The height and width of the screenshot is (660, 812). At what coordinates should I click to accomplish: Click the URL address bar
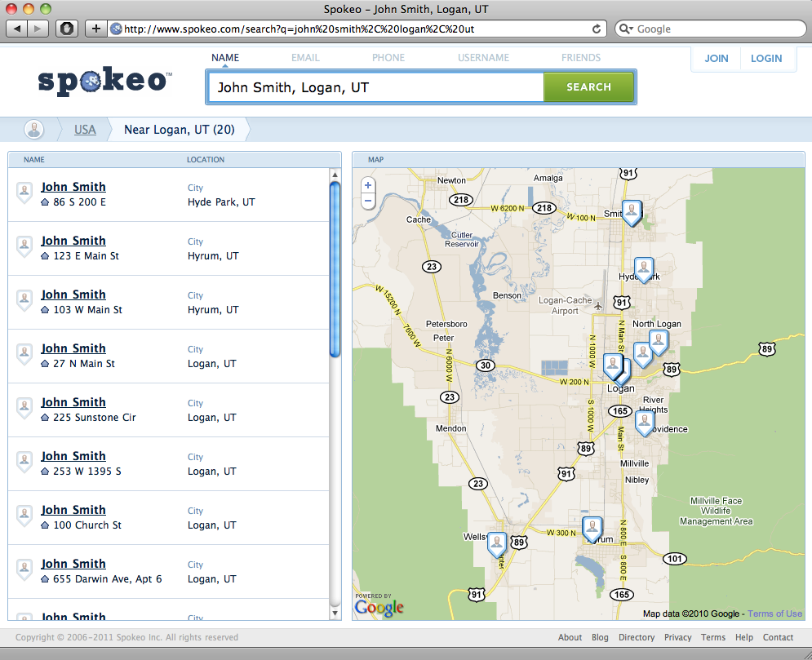click(357, 29)
